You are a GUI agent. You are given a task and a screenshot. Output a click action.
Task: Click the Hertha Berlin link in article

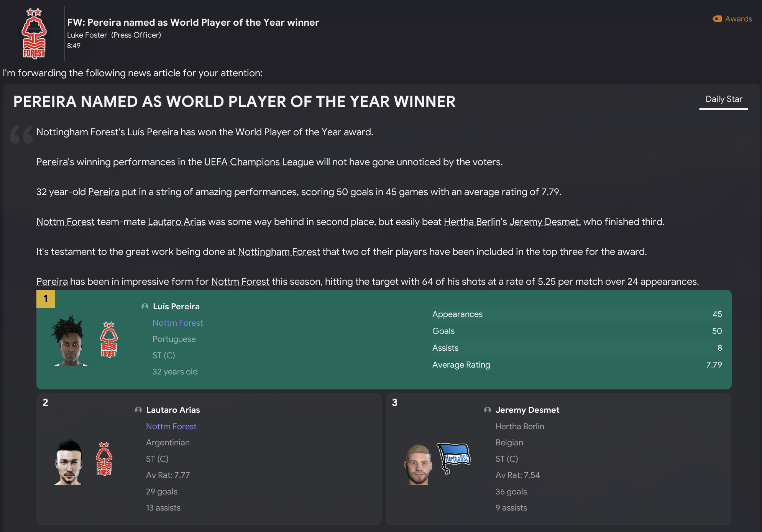[x=472, y=222]
